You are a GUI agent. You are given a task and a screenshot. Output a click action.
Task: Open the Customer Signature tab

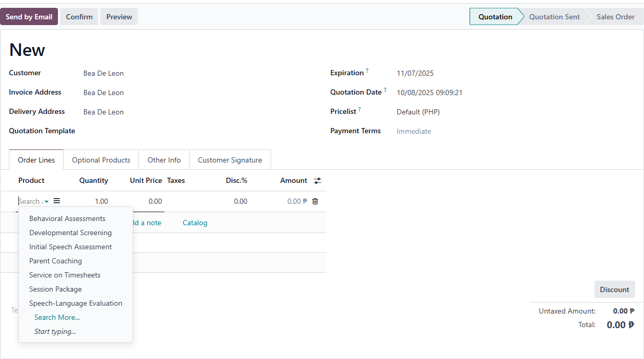(230, 160)
